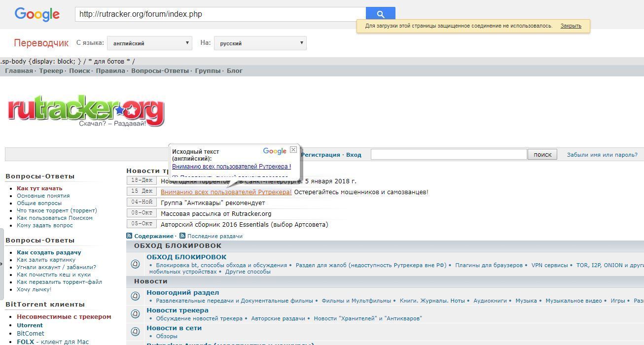Click the Utorrent client link
This screenshot has width=644, height=345.
point(30,325)
